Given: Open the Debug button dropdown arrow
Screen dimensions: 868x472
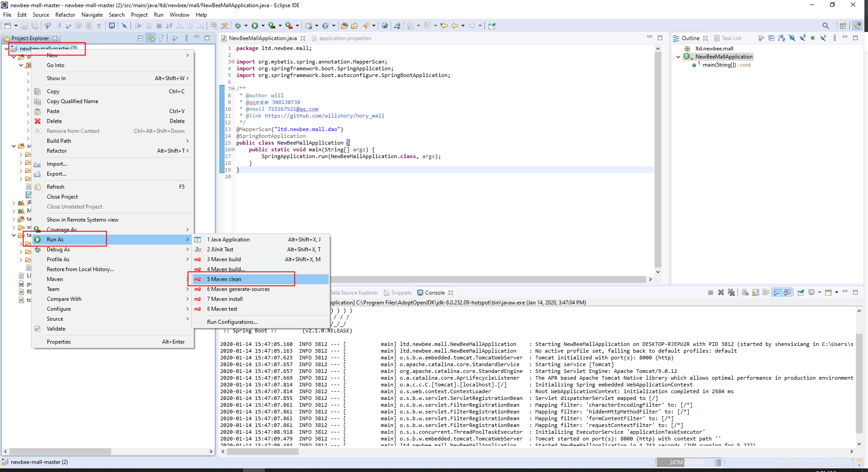Looking at the screenshot, I should tap(246, 26).
